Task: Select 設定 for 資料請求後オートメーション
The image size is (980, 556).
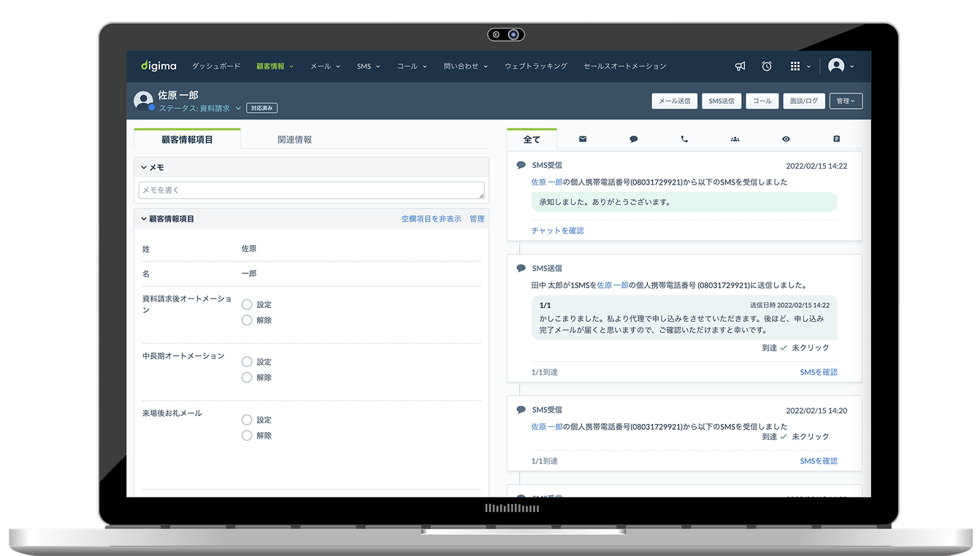Action: coord(247,304)
